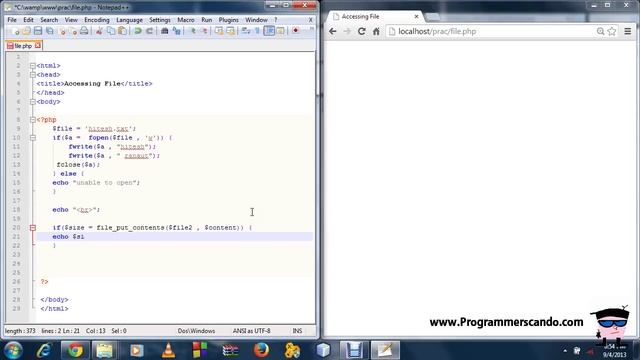Open the Windows Start orb
The image size is (640, 360).
[x=13, y=350]
